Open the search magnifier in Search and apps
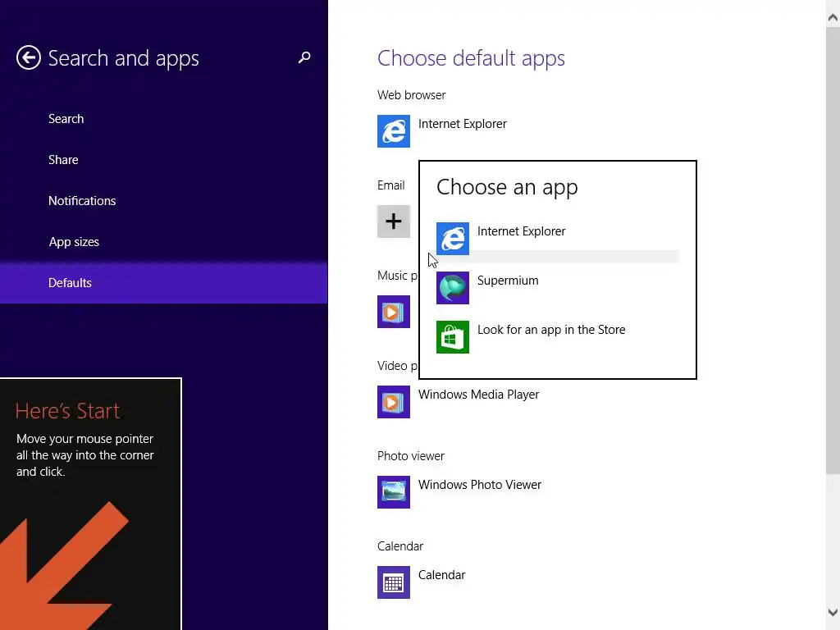 tap(304, 57)
